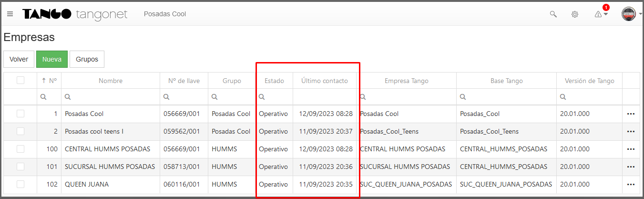Check the box for CENTRAL HUMMS POSADAS
The height and width of the screenshot is (199, 644).
pyautogui.click(x=20, y=149)
